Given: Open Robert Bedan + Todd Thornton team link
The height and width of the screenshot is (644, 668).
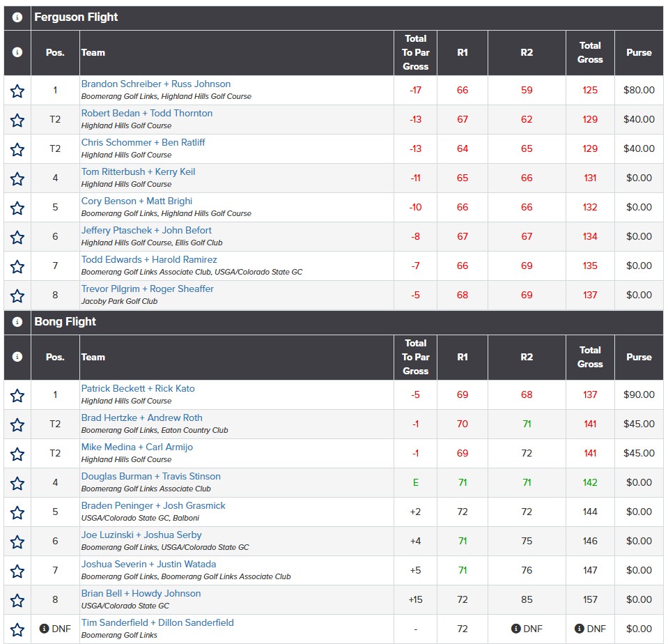Looking at the screenshot, I should pos(147,114).
